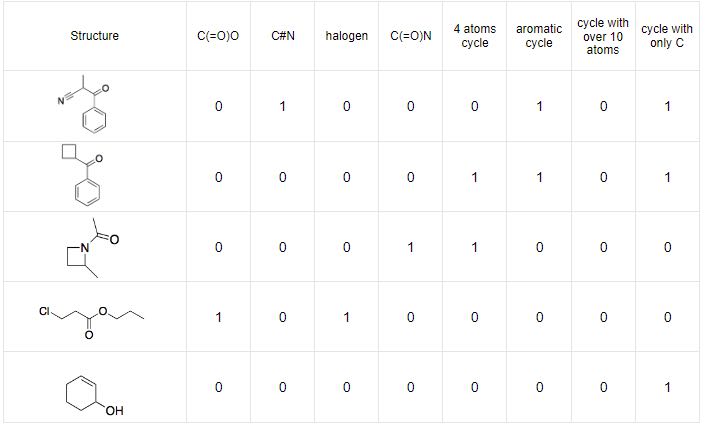Select the nitrile phenyl ketone structure image

tap(84, 104)
